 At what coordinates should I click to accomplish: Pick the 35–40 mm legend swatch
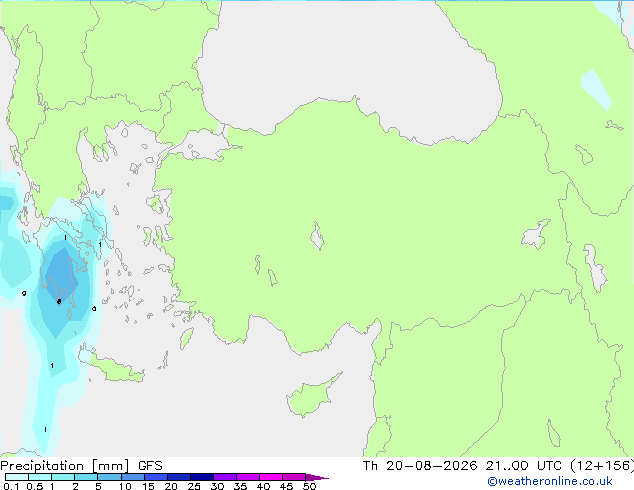(x=247, y=477)
